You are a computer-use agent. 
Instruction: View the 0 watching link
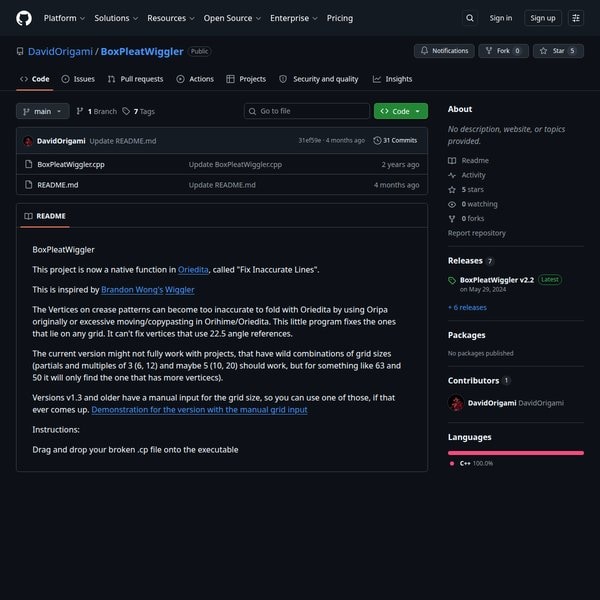(x=473, y=204)
